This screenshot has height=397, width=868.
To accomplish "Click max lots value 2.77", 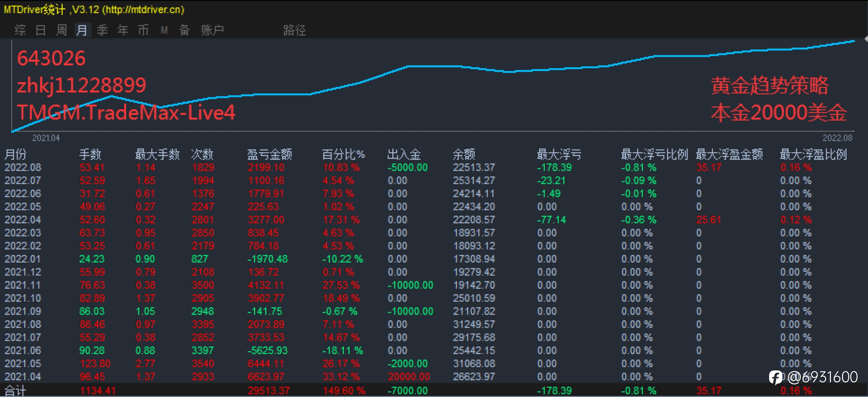I will pyautogui.click(x=146, y=364).
